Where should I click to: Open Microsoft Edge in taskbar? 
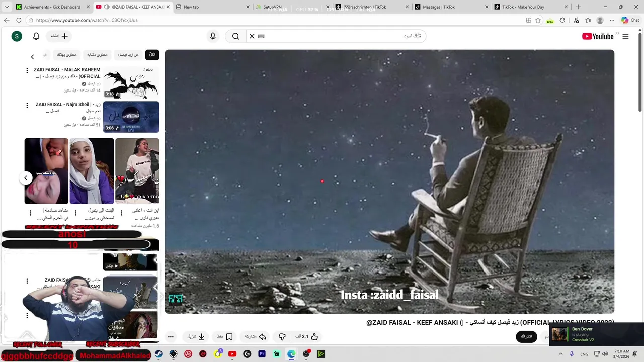point(291,354)
